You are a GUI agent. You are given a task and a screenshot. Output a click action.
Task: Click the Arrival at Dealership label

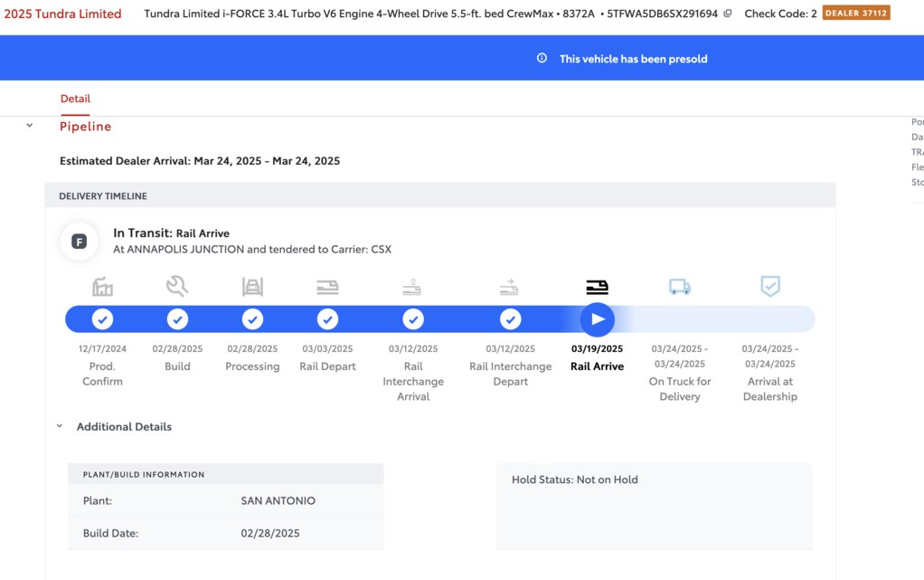point(770,389)
